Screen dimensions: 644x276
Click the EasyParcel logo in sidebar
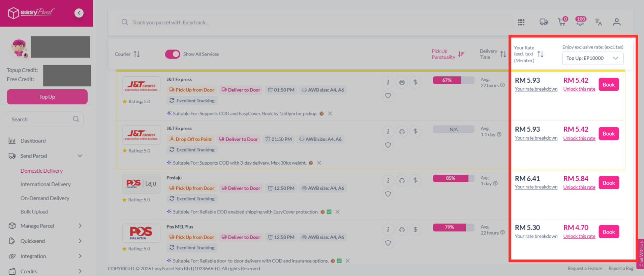[x=31, y=13]
